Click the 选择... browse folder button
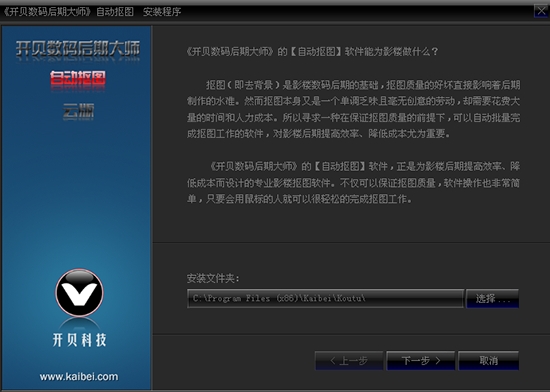Image resolution: width=550 pixels, height=392 pixels. [492, 299]
